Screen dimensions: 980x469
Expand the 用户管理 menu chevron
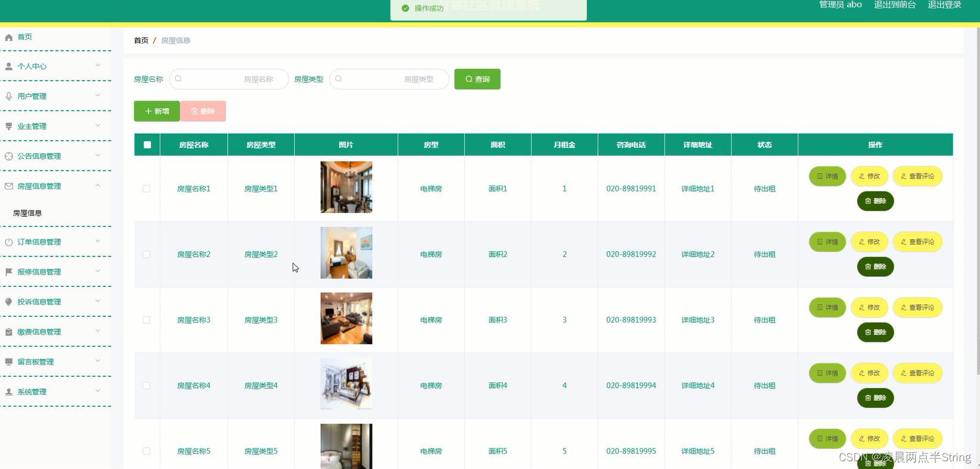click(x=98, y=95)
